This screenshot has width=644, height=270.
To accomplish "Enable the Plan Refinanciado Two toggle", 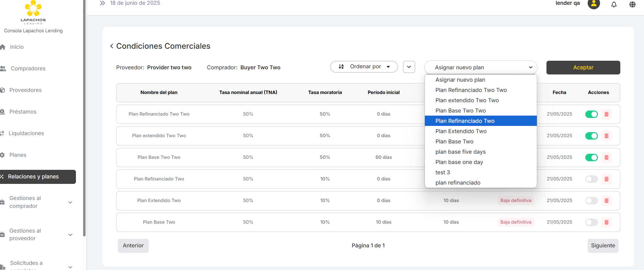I will (591, 179).
